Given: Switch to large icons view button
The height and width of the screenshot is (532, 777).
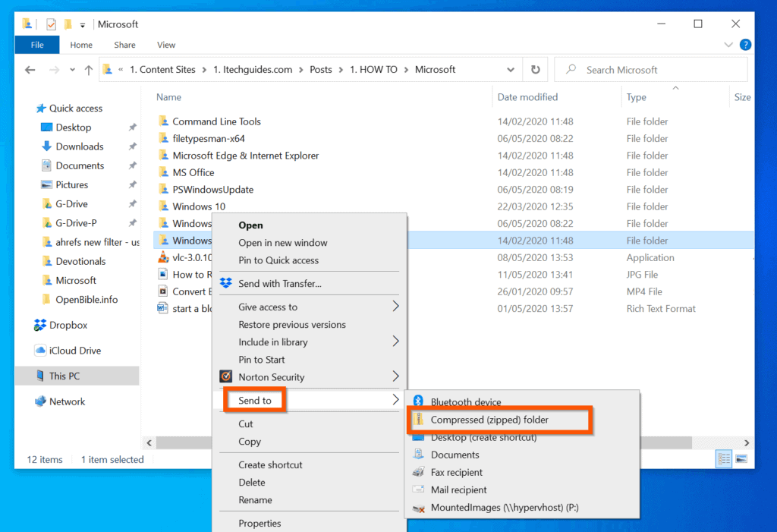Looking at the screenshot, I should (x=741, y=458).
